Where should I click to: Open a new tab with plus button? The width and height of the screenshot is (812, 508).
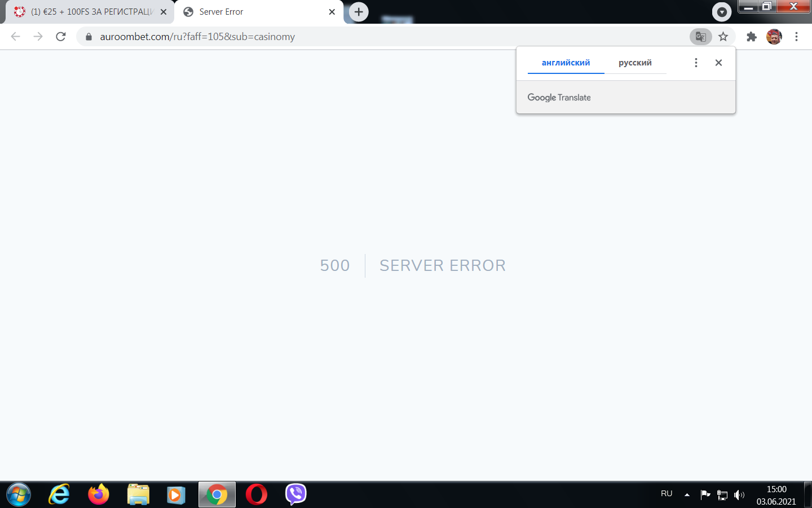(359, 12)
